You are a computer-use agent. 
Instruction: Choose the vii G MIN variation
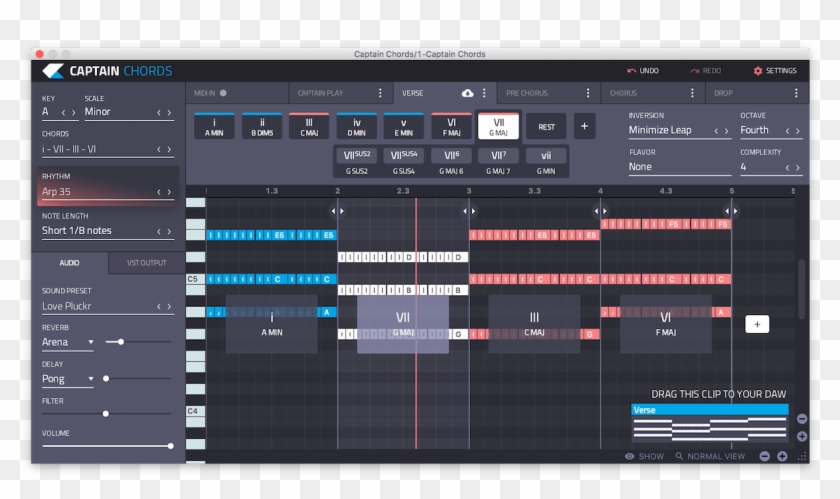pos(545,162)
